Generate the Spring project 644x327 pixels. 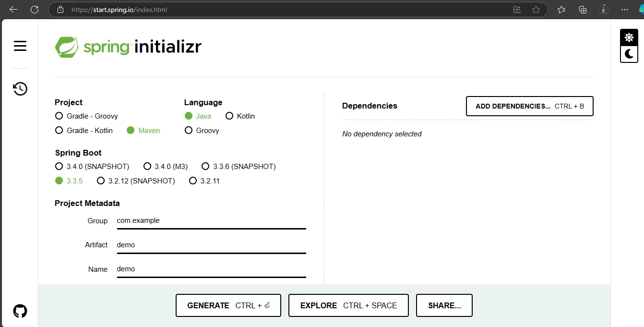pyautogui.click(x=228, y=305)
